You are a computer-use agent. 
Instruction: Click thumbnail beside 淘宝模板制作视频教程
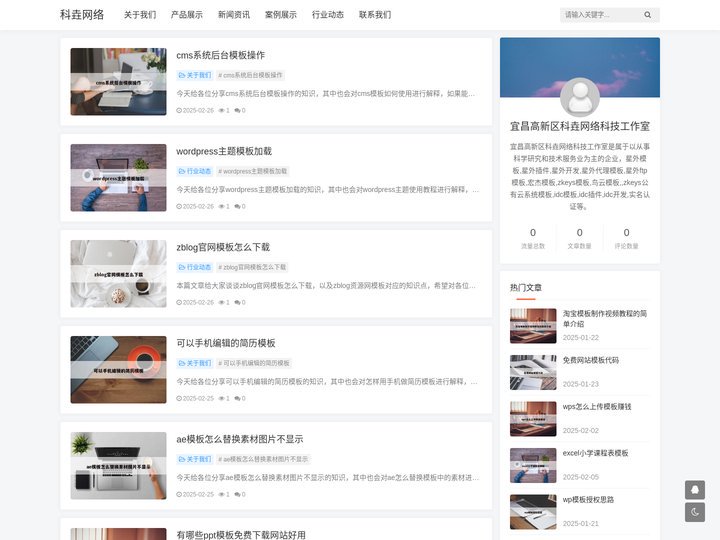(x=533, y=326)
